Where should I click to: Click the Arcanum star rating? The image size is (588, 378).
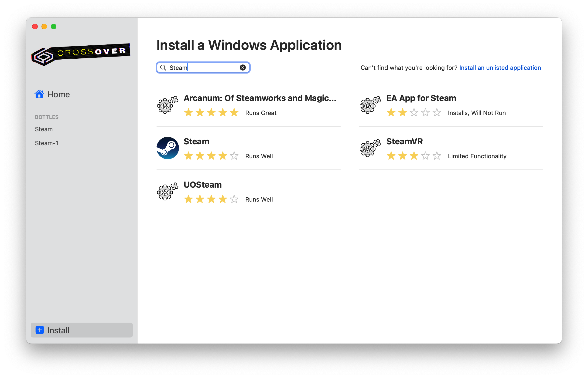212,113
